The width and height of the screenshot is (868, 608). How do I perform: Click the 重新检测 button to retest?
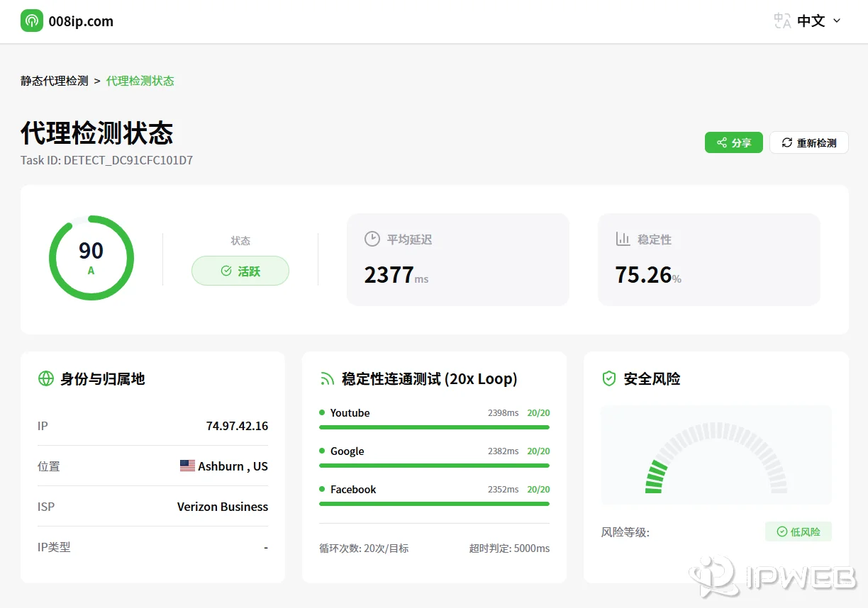[x=809, y=142]
